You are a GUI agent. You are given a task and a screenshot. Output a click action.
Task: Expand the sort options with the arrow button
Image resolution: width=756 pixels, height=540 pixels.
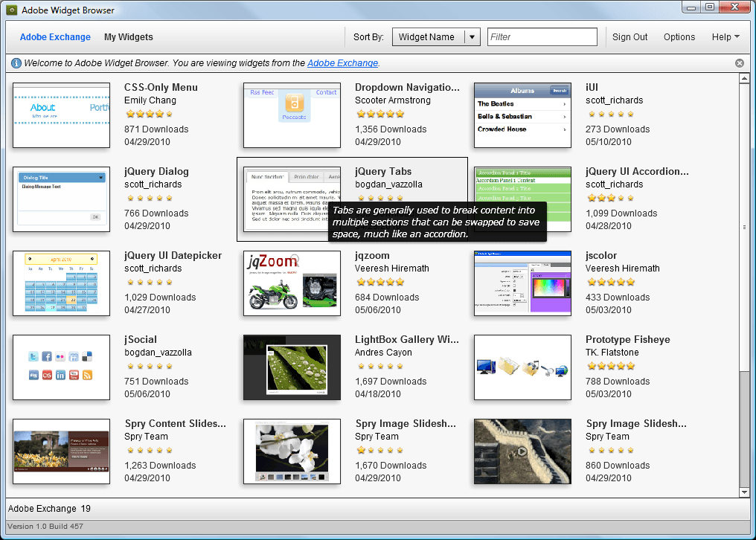click(470, 36)
